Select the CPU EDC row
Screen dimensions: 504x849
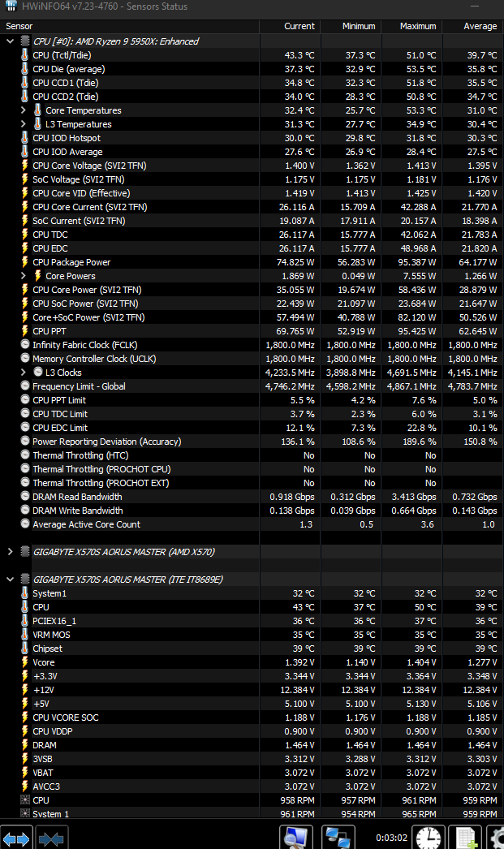coord(252,248)
